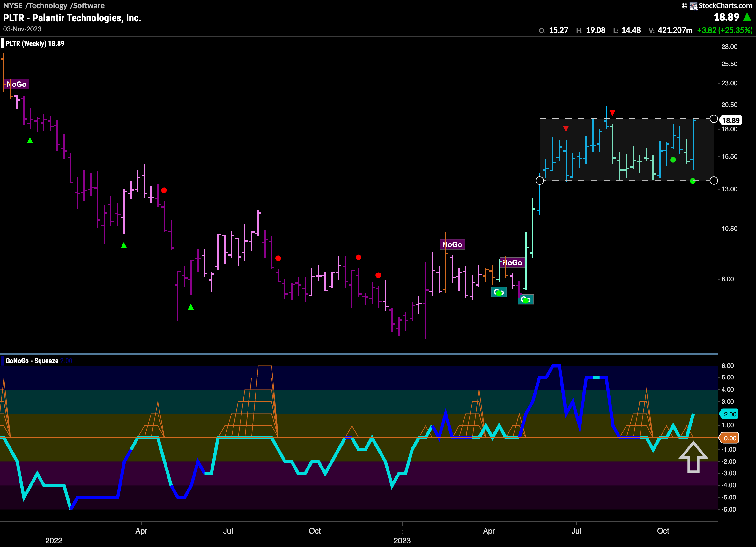Click the 28.00 price axis label
This screenshot has height=547, width=756.
[x=729, y=47]
